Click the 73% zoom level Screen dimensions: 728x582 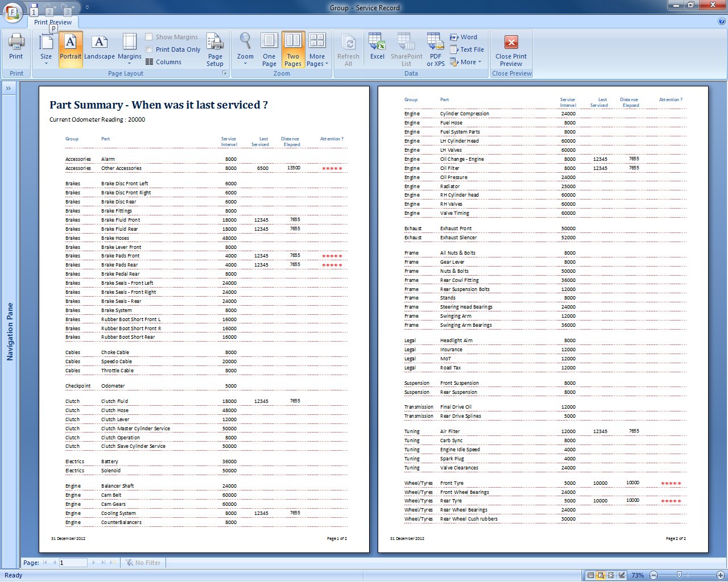638,575
